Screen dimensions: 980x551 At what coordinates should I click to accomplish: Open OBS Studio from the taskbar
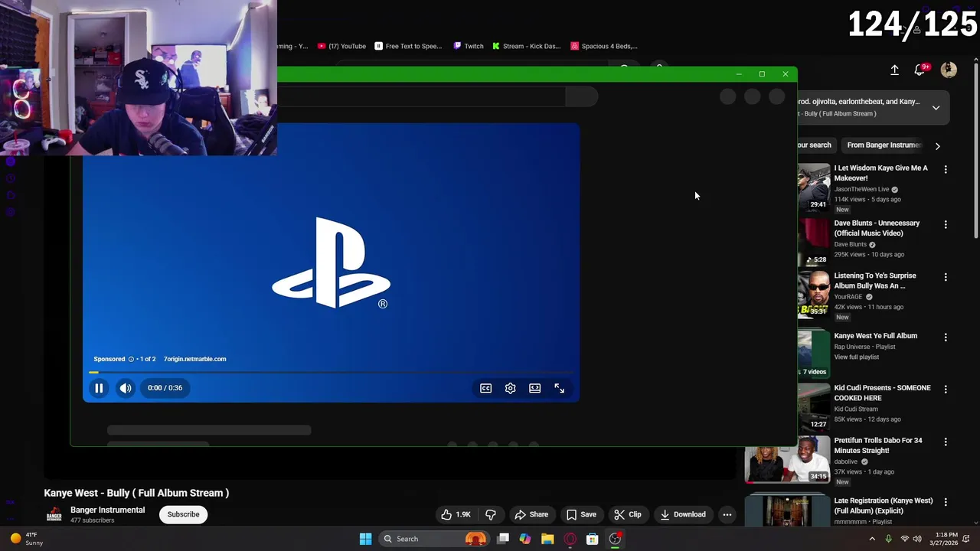615,539
